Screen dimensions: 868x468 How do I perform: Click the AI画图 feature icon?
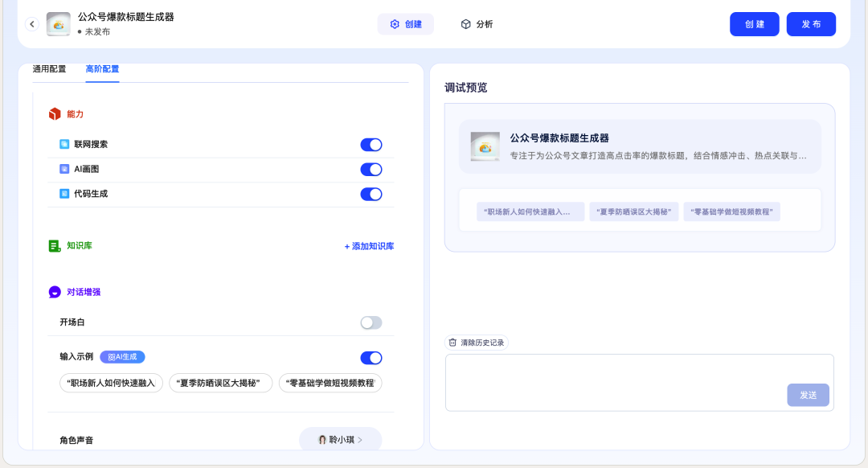tap(66, 170)
